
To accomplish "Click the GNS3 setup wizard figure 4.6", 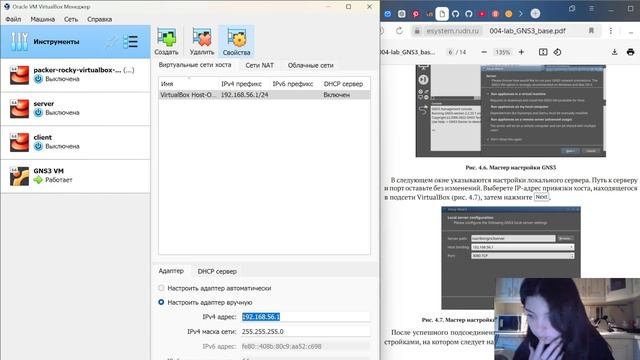I will tap(510, 111).
